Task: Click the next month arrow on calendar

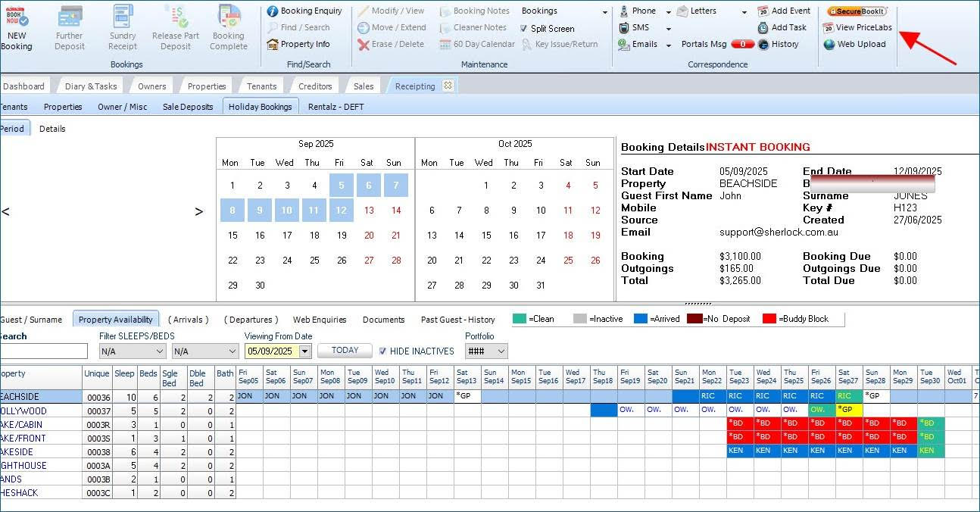Action: [199, 212]
